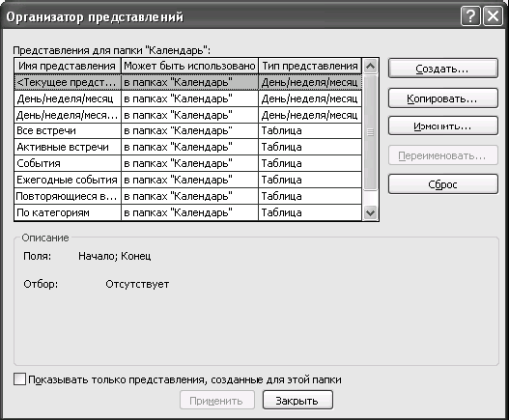The width and height of the screenshot is (509, 420).
Task: Click the Тип представления column header
Action: coord(310,66)
